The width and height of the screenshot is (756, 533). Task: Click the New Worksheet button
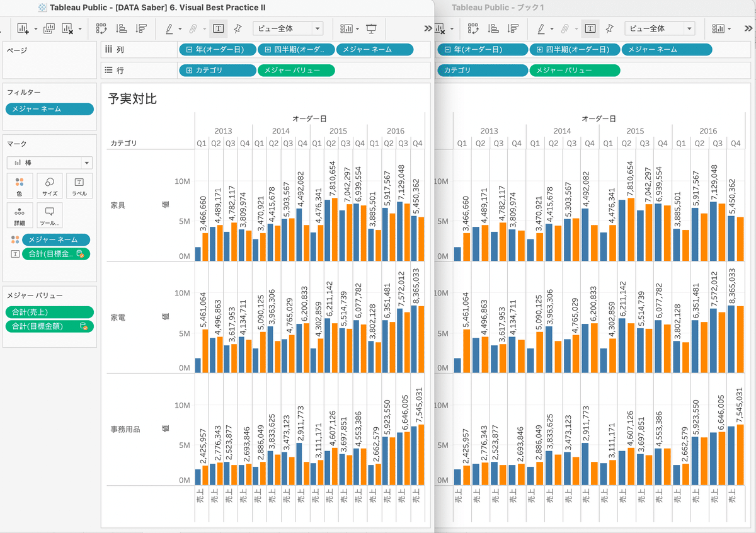pos(22,28)
